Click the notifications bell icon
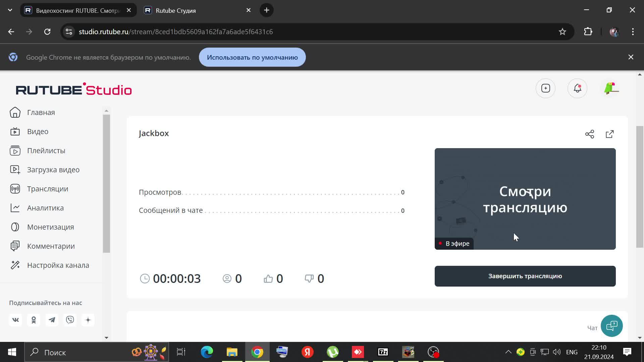 [x=577, y=88]
